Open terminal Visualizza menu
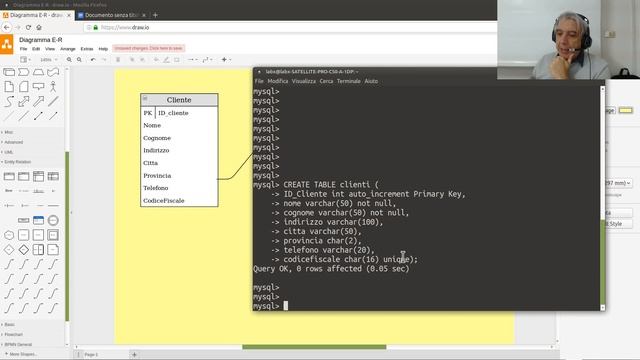Screen dimensions: 640x360 pos(304,81)
